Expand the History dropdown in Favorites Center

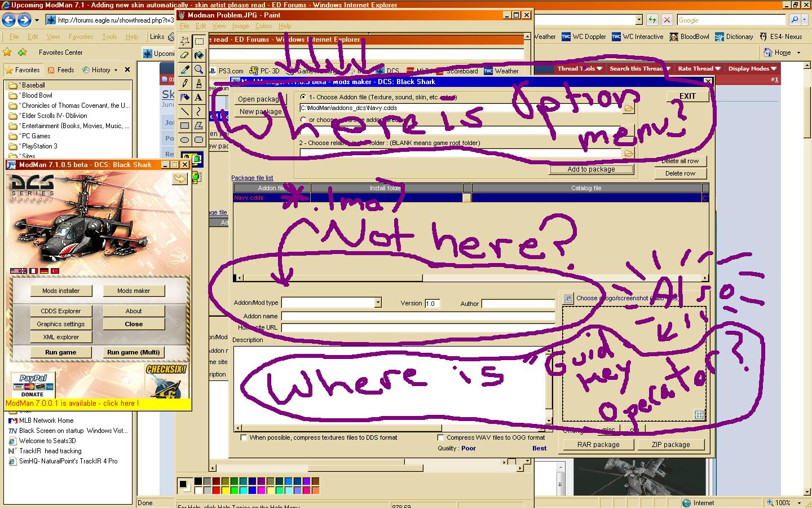coord(116,70)
